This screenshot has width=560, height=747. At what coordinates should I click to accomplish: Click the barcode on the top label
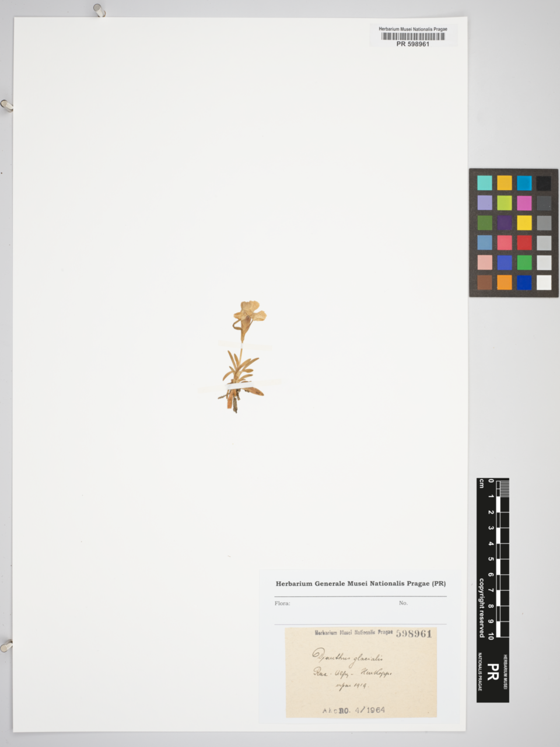pos(413,36)
